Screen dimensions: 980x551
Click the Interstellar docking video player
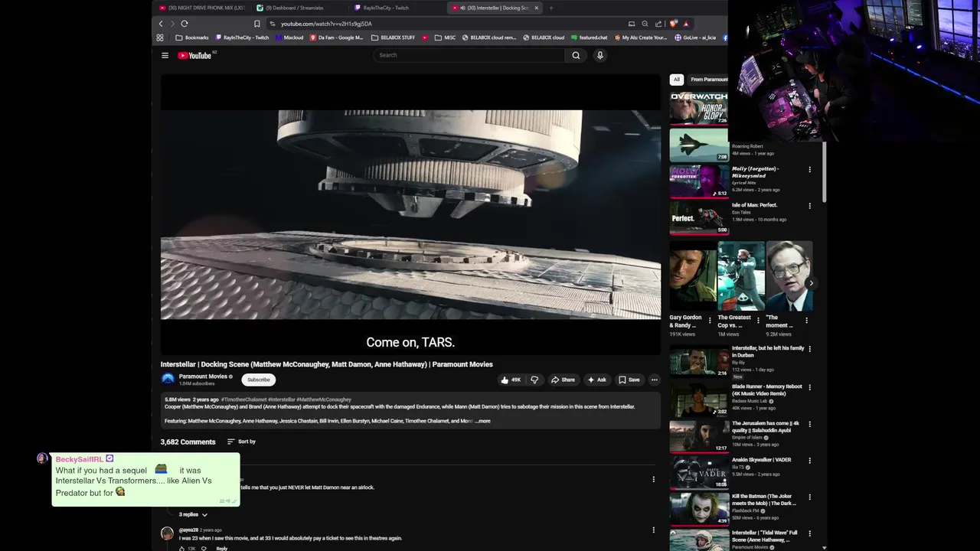(410, 214)
